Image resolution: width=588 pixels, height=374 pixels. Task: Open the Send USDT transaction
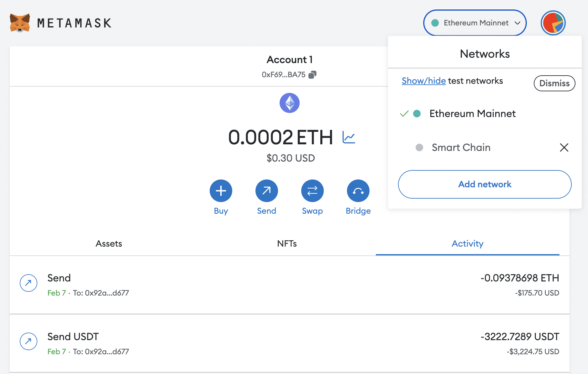tap(290, 344)
